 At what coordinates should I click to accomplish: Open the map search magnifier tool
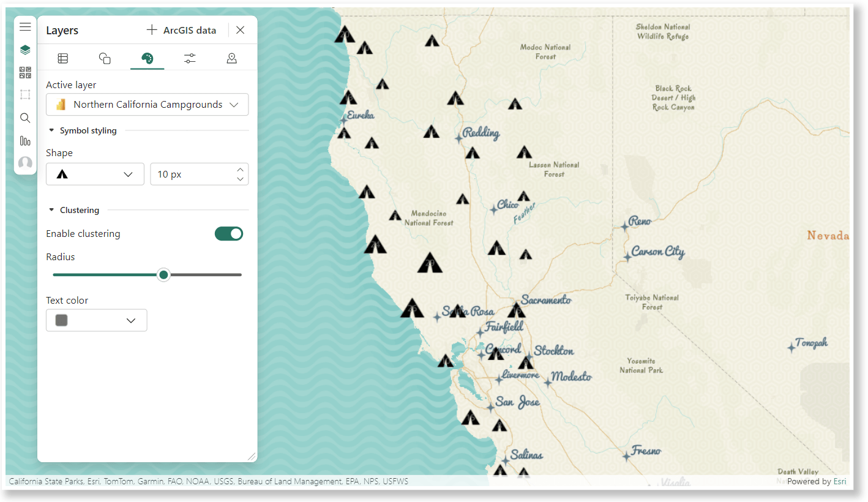(x=25, y=118)
